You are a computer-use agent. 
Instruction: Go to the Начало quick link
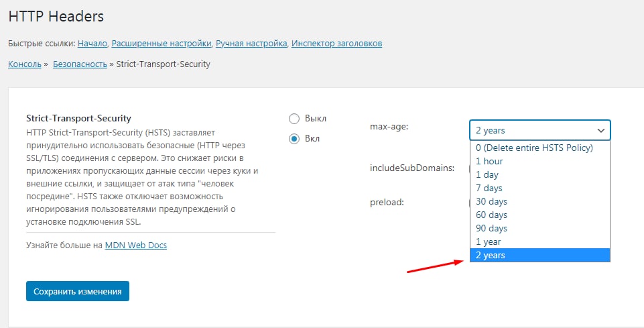point(92,44)
